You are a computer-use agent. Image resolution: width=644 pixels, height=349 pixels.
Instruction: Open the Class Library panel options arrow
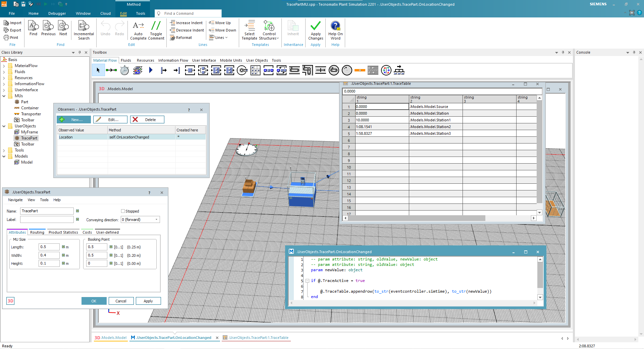73,53
